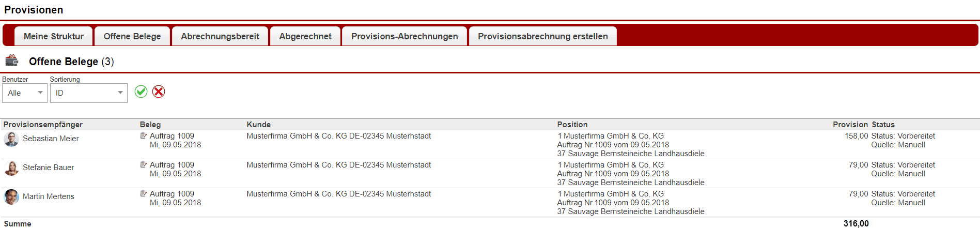The image size is (980, 228).
Task: Click the name Stefanie Bauer
Action: (x=49, y=168)
